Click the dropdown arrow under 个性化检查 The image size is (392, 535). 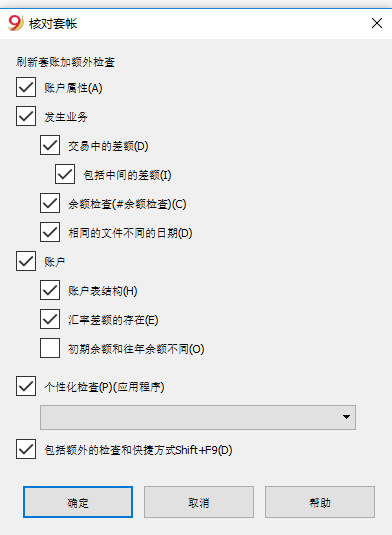346,417
